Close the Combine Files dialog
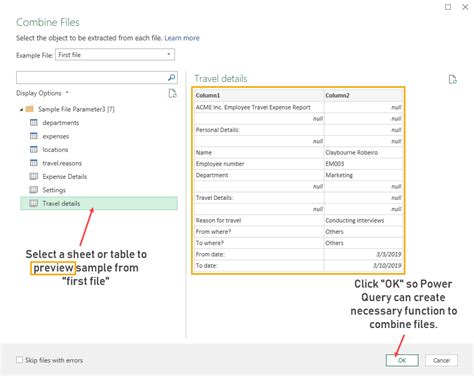This screenshot has height=376, width=474. click(x=465, y=7)
